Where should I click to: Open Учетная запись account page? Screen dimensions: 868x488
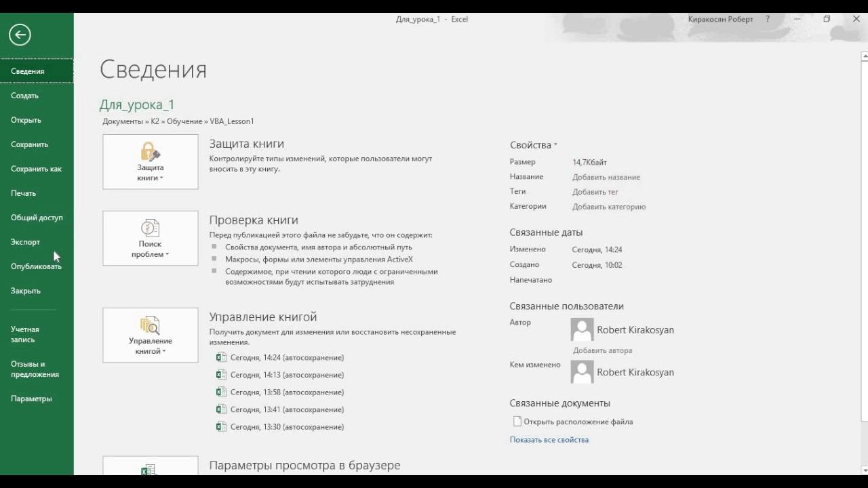(x=37, y=334)
